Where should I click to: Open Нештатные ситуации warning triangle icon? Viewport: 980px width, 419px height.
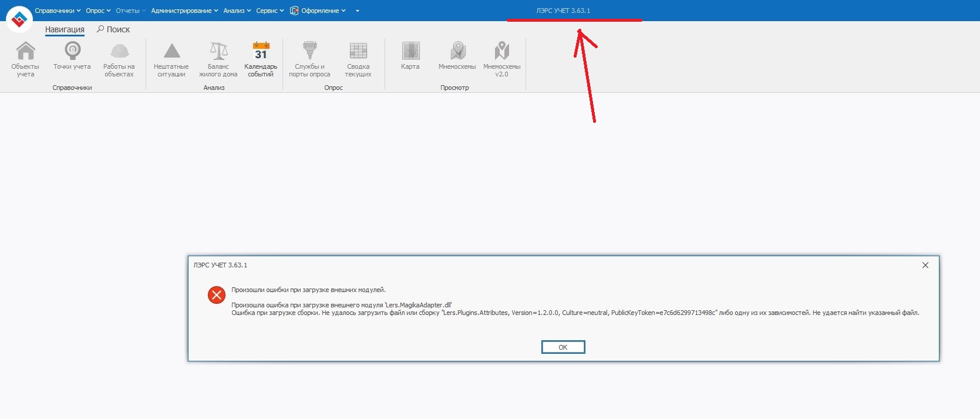171,52
